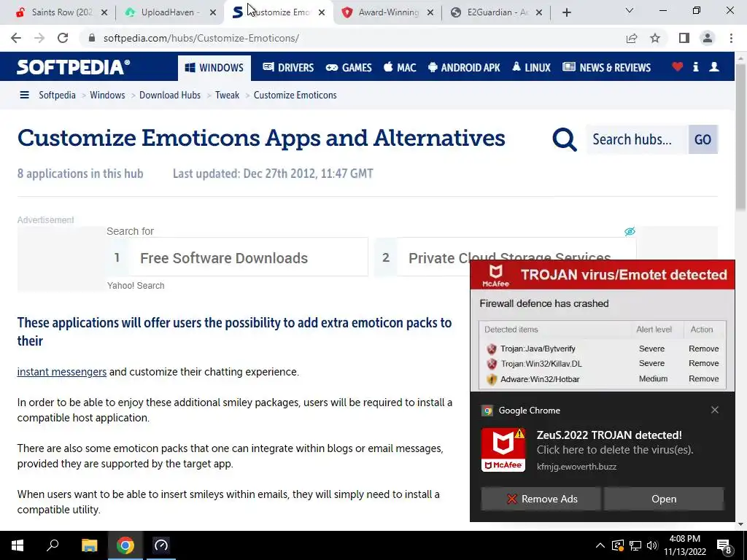Open the Android APK section
The height and width of the screenshot is (560, 747).
tap(464, 68)
